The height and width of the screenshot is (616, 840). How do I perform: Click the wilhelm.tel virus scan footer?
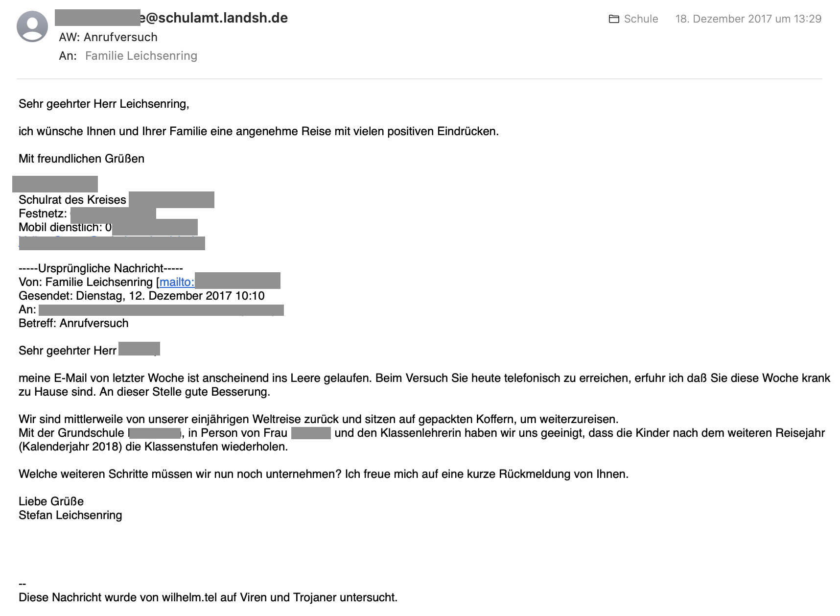[208, 597]
